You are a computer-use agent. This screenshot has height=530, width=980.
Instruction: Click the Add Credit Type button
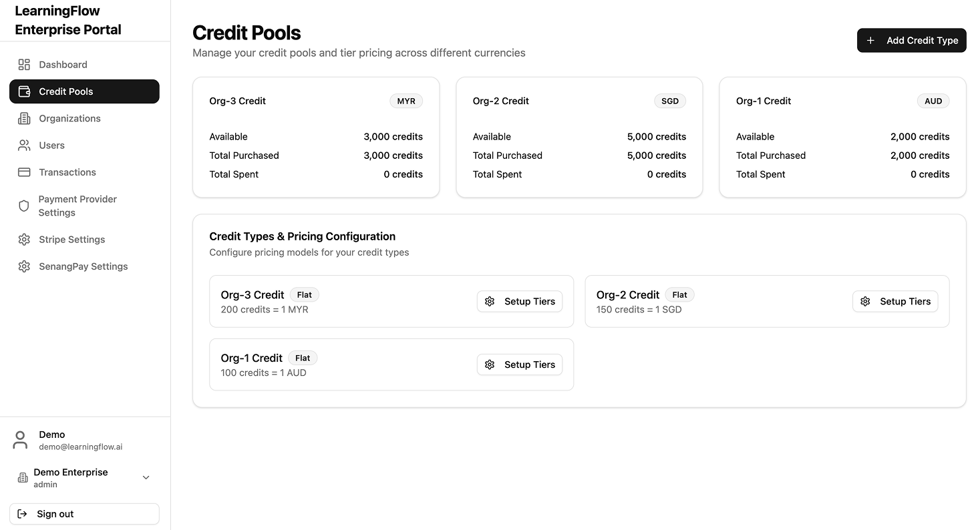[x=911, y=40]
